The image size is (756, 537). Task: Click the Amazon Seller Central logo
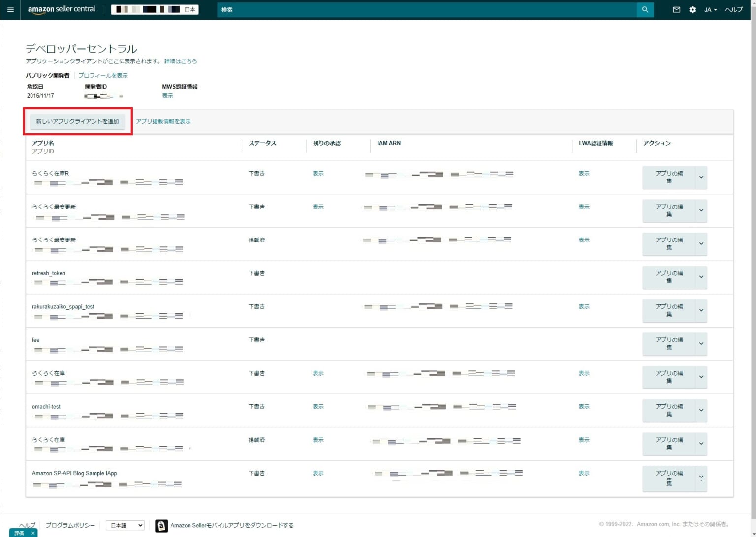tap(61, 9)
